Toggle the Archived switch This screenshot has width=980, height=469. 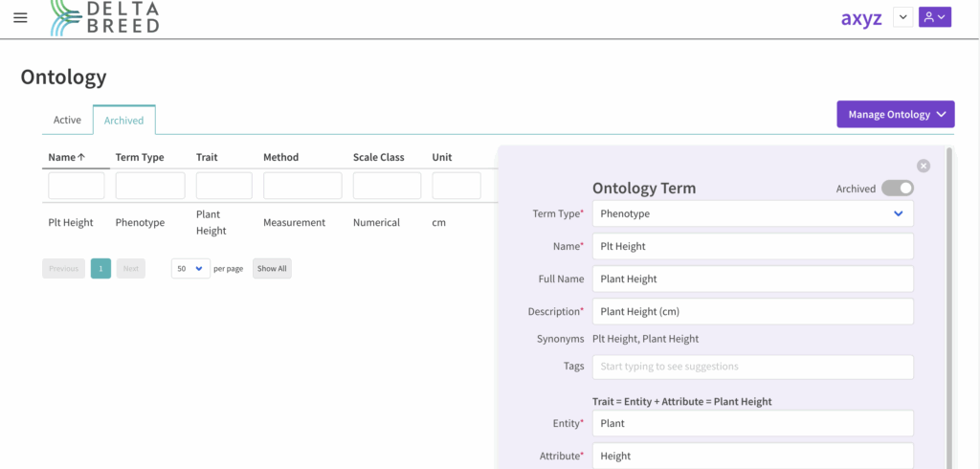coord(897,189)
